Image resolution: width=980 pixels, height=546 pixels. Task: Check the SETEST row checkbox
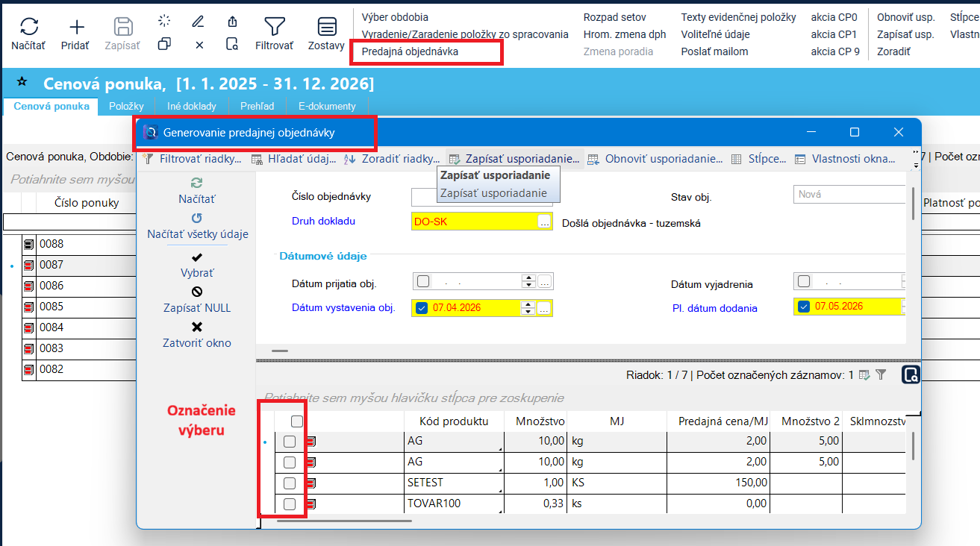tap(290, 483)
